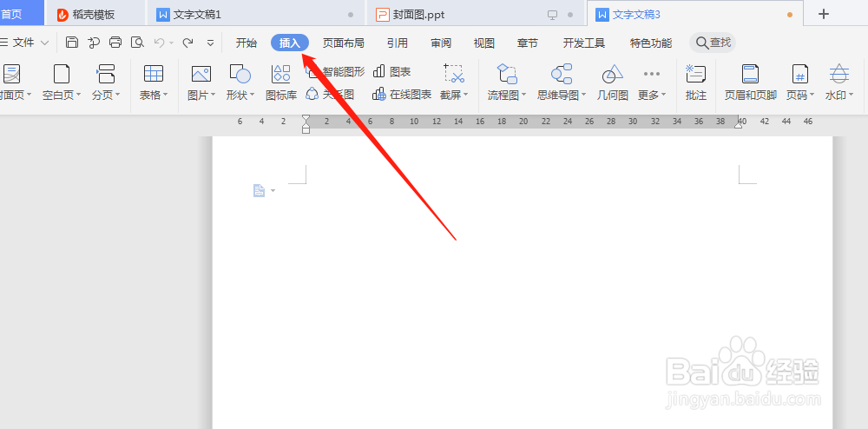Viewport: 868px width, 429px height.
Task: Switch to the 封面图.ppt tab
Action: tap(476, 14)
